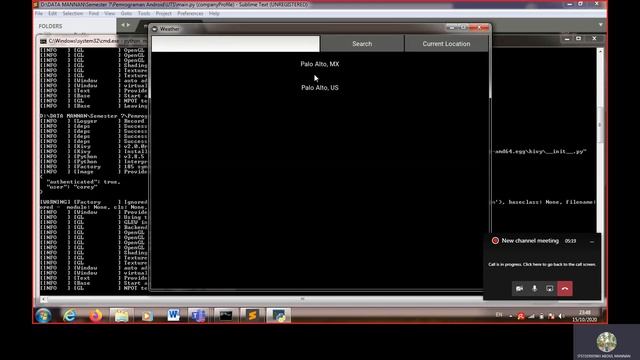
Task: Click the network signal tray icon
Action: point(531,316)
